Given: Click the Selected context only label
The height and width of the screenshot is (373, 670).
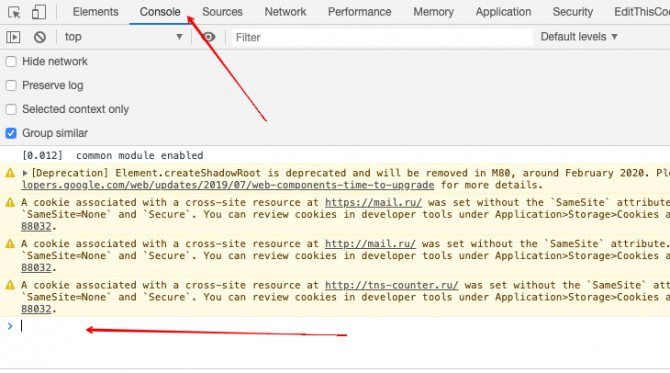Looking at the screenshot, I should (x=75, y=109).
